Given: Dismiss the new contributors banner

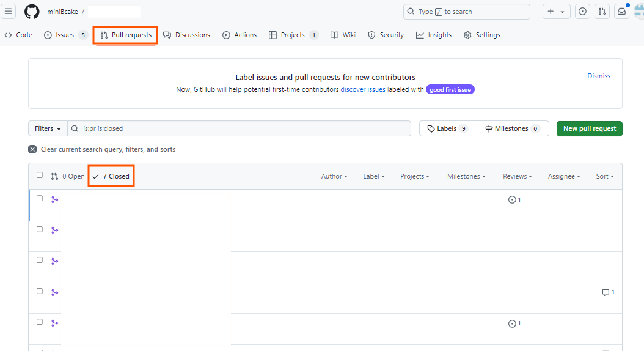Looking at the screenshot, I should 599,76.
